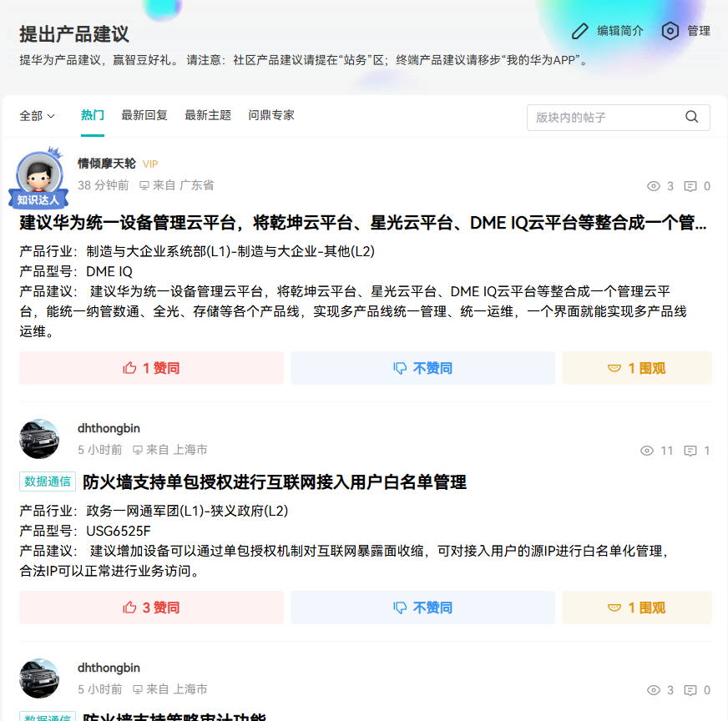728x721 pixels.
Task: Open the profile of user 情倾摩天轮
Action: (x=106, y=164)
